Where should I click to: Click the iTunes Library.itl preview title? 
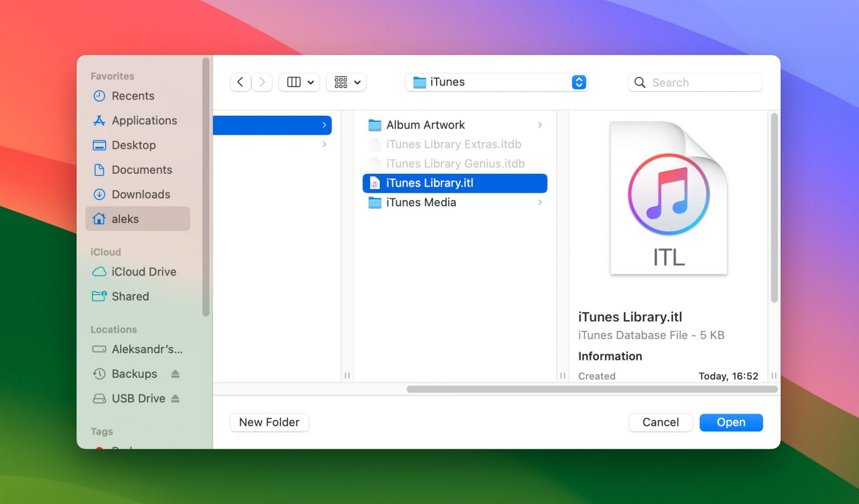[x=630, y=317]
